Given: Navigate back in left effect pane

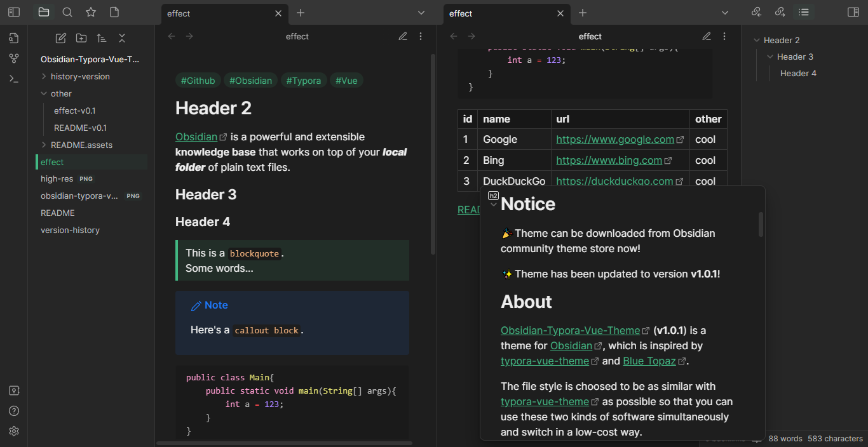Looking at the screenshot, I should (x=172, y=36).
